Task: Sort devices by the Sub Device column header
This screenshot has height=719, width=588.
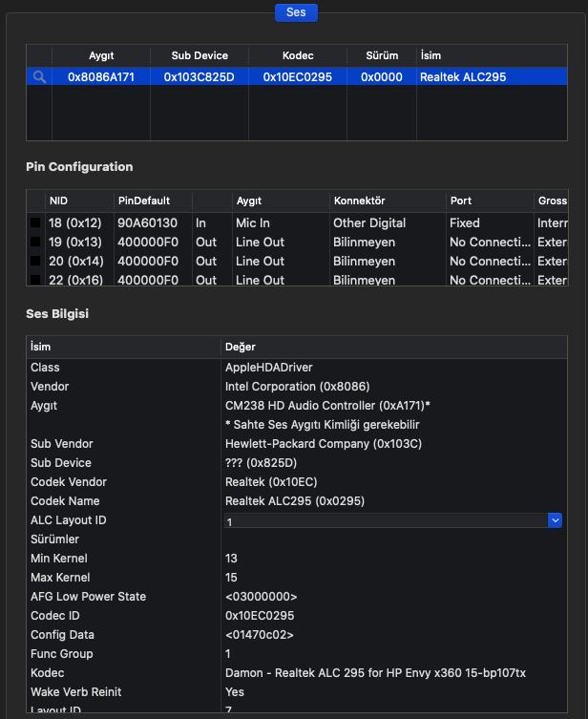Action: (x=199, y=56)
